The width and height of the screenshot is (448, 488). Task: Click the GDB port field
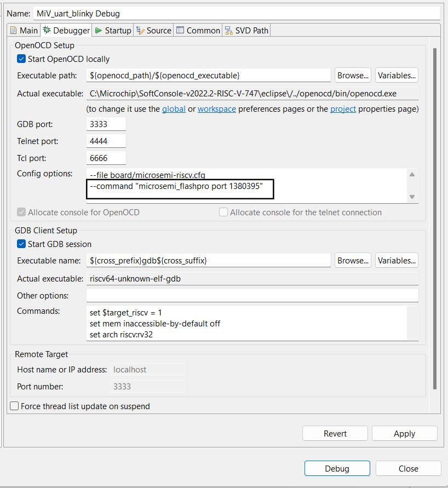click(106, 124)
